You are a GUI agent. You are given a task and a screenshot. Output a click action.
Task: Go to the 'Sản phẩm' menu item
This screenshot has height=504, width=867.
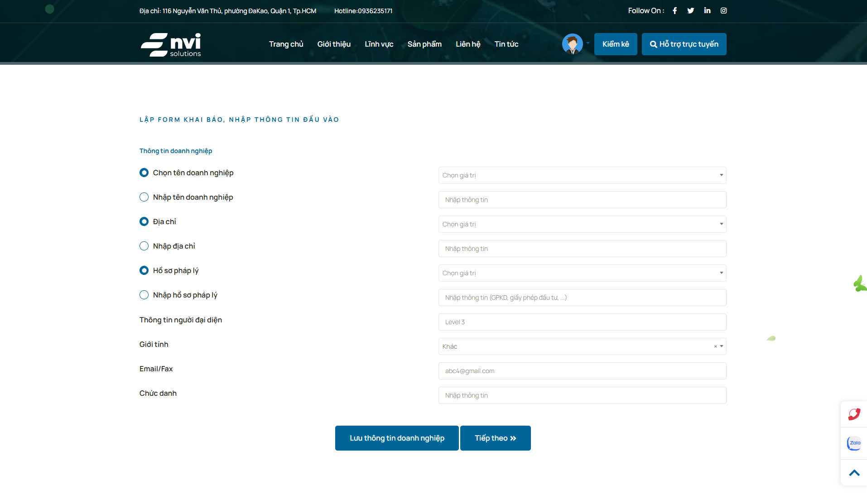point(424,44)
